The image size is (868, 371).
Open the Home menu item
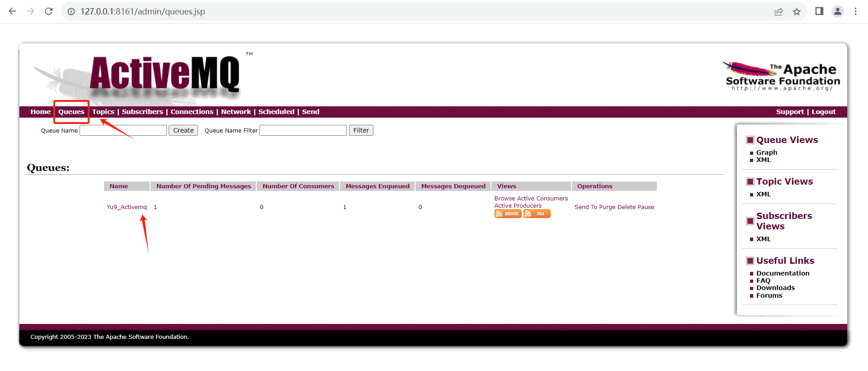coord(41,112)
